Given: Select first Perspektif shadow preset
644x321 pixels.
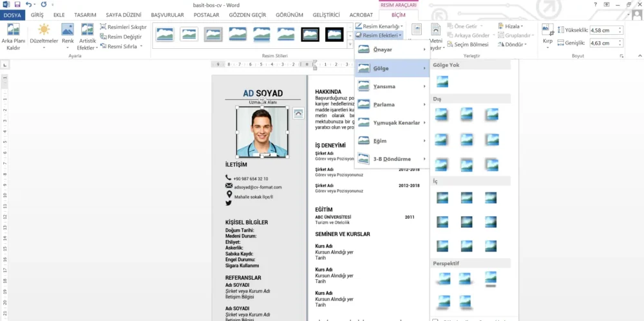Looking at the screenshot, I should (442, 279).
